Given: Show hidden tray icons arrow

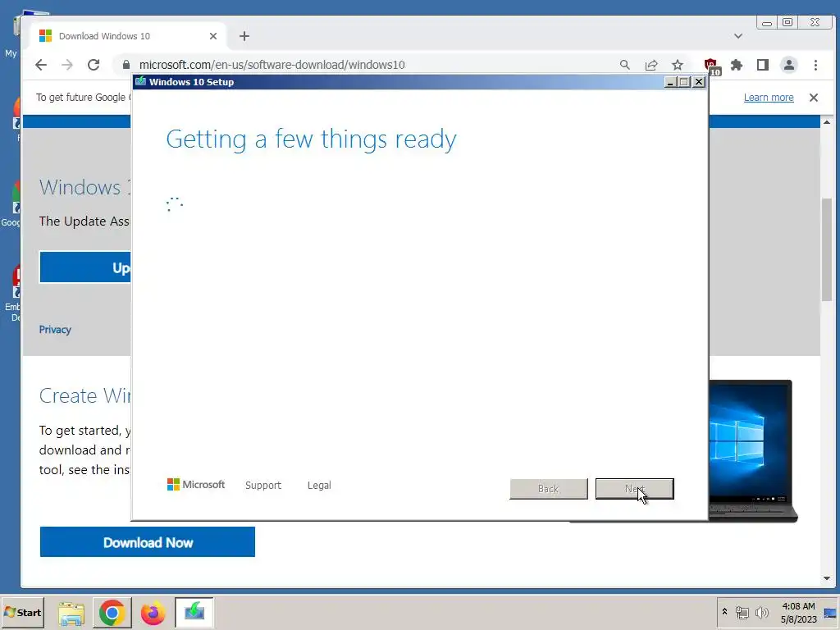Looking at the screenshot, I should coord(724,612).
